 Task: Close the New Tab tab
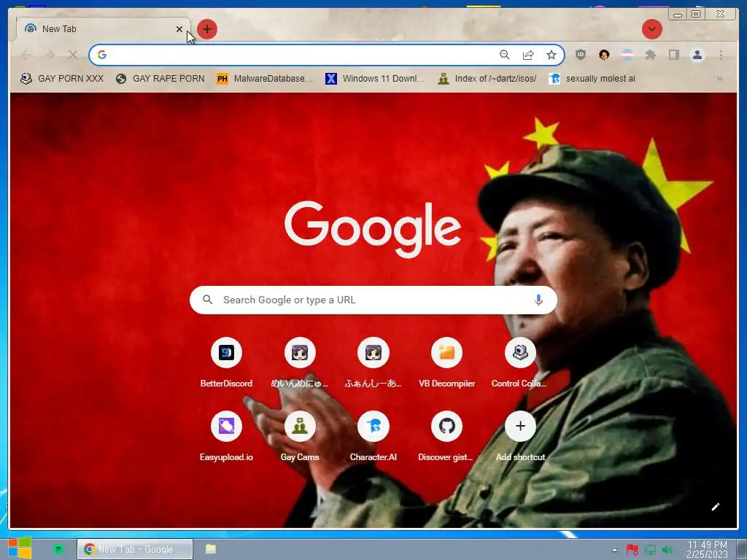[x=179, y=29]
